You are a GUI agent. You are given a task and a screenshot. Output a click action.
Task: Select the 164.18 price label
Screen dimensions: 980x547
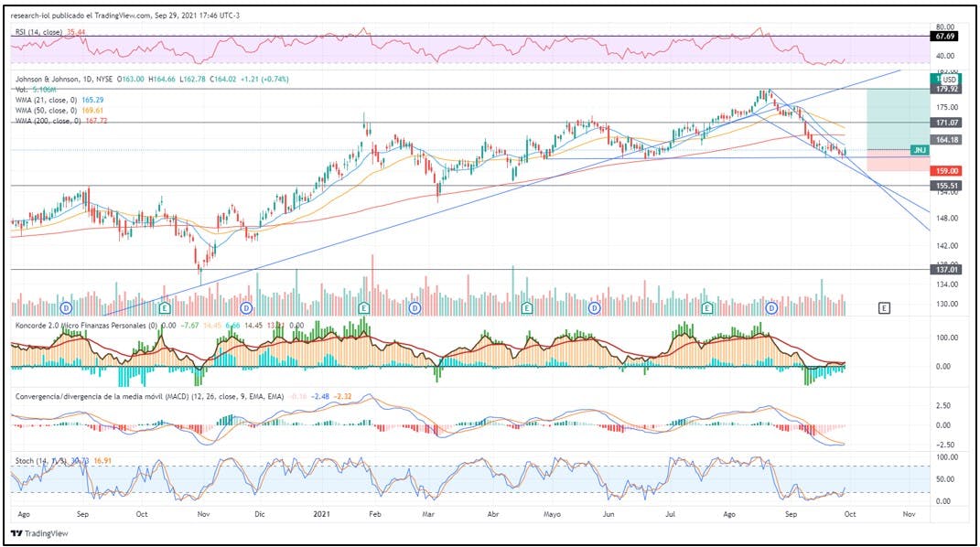pyautogui.click(x=945, y=140)
